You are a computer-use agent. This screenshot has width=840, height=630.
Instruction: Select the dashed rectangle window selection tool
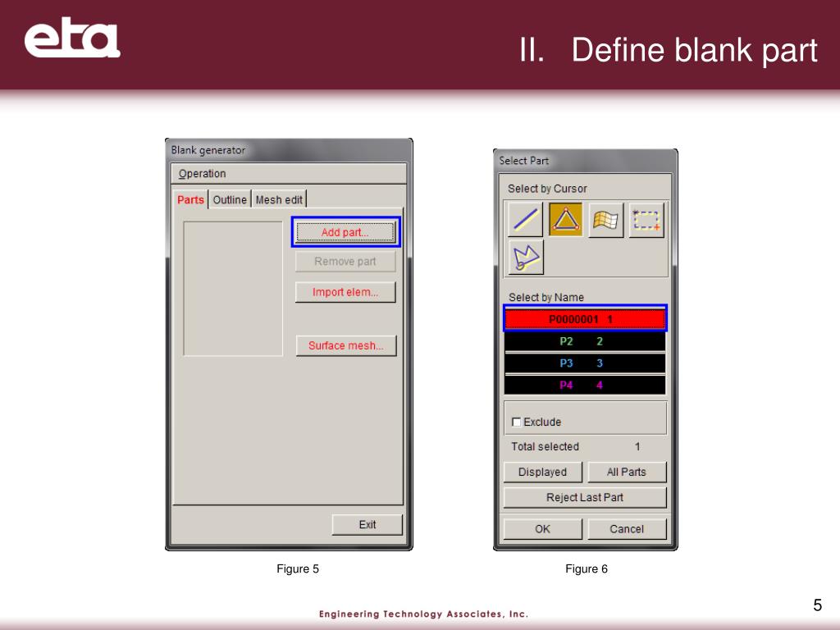[x=646, y=220]
